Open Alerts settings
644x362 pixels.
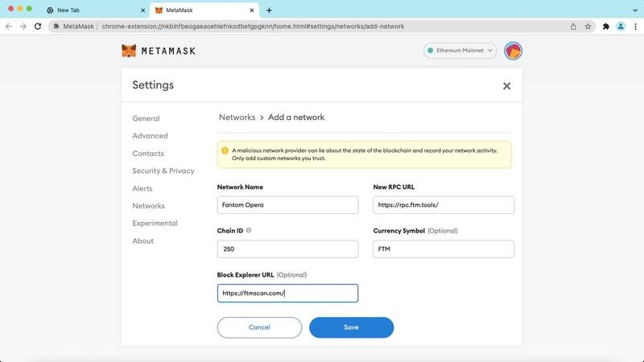142,188
